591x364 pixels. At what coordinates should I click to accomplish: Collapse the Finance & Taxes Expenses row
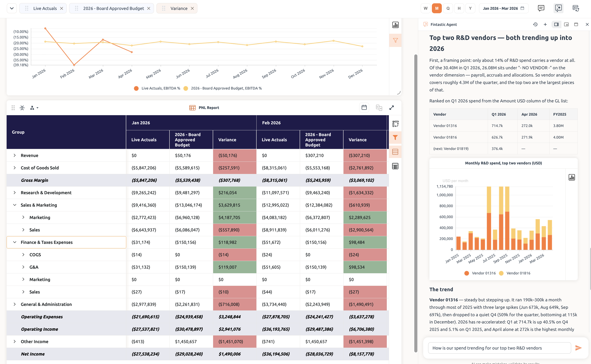15,242
